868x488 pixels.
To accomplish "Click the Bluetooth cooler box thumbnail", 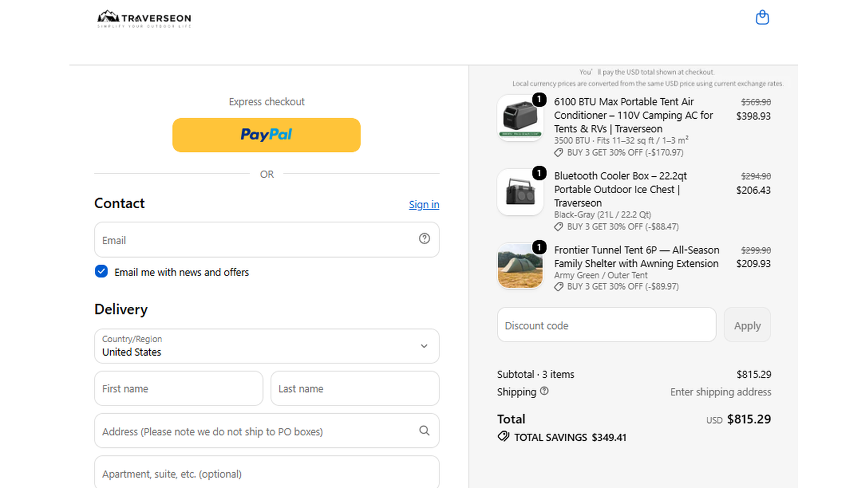I will (x=520, y=192).
